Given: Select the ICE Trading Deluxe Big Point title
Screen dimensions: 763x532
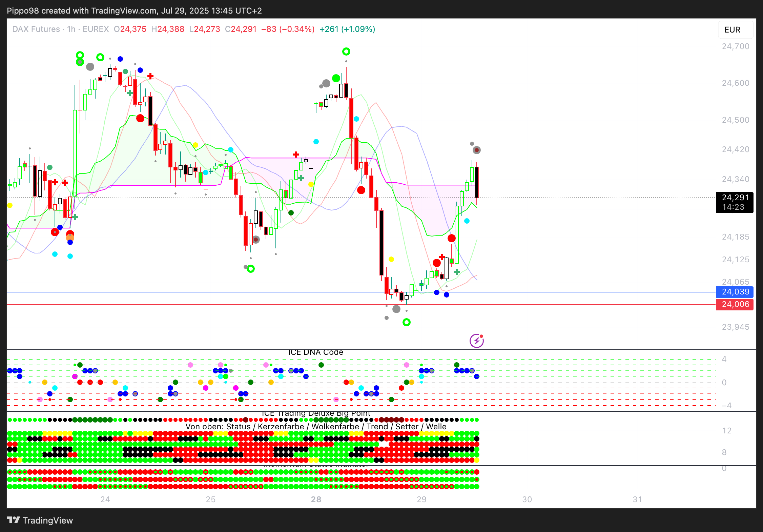Looking at the screenshot, I should click(x=316, y=413).
